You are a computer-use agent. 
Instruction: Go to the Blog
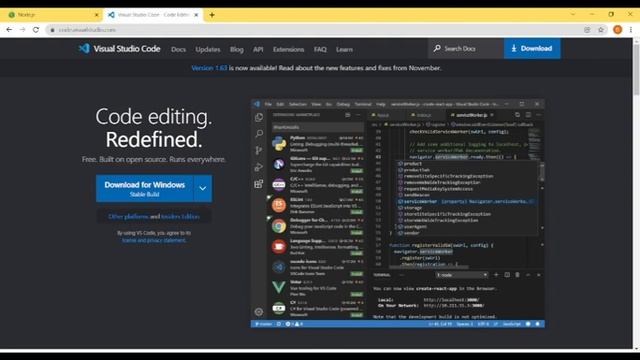[237, 49]
